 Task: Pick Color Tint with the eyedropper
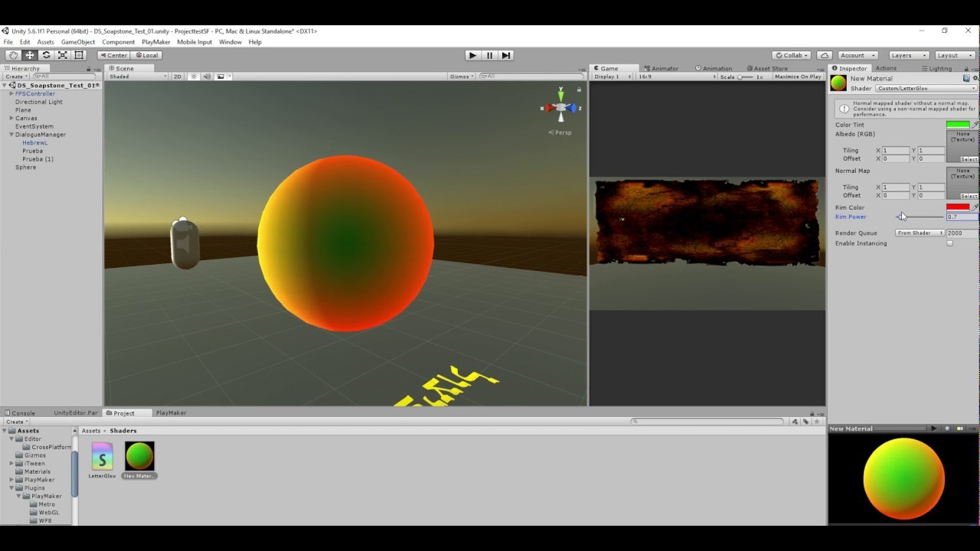pos(975,125)
